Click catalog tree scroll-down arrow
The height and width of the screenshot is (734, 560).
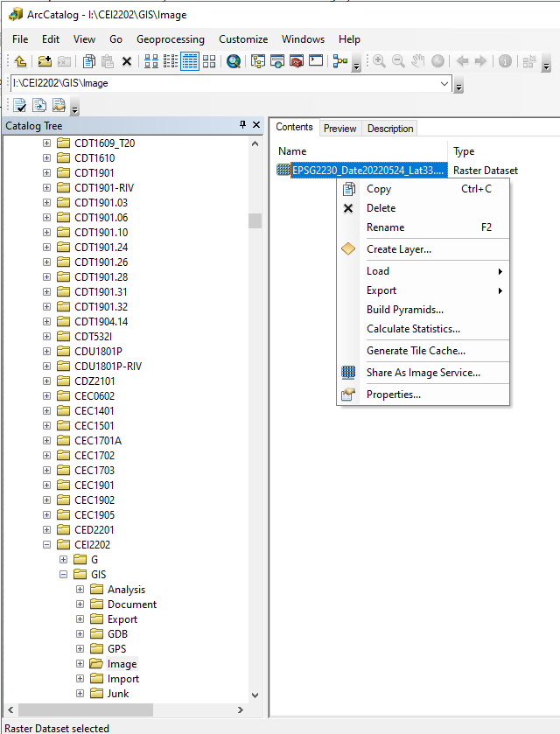coord(255,696)
